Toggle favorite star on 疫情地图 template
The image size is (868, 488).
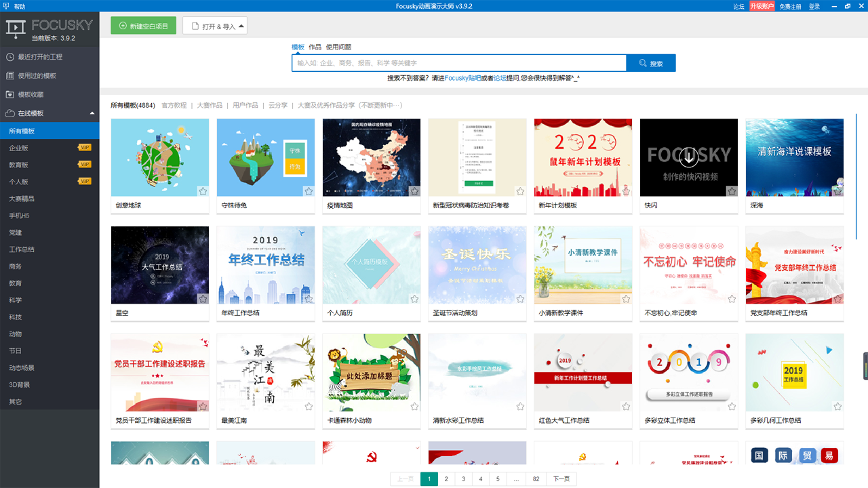coord(414,191)
